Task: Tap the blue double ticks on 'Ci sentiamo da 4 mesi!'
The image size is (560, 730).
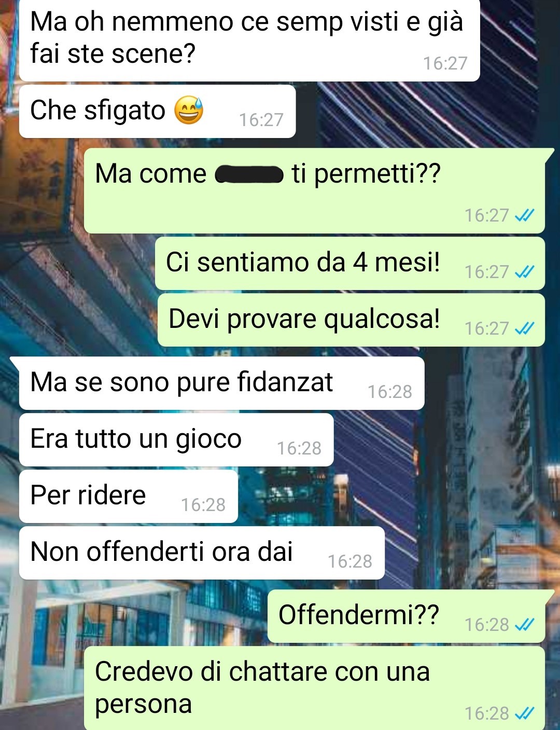Action: 524,271
